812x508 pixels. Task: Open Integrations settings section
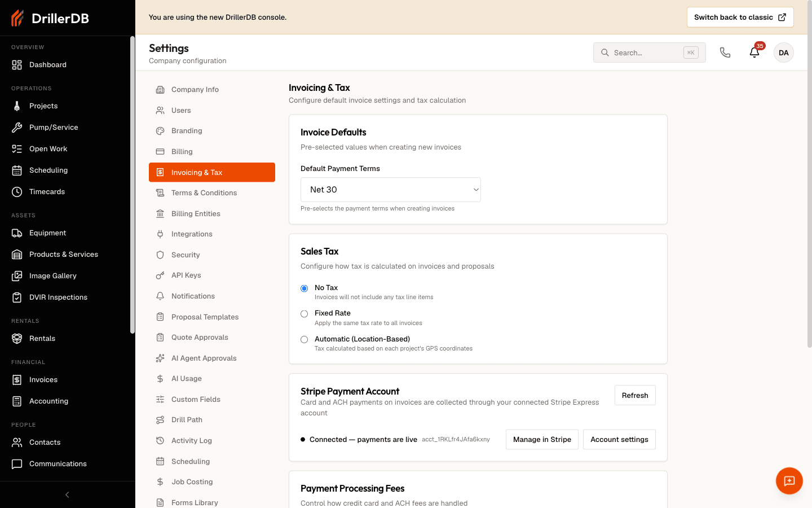coord(212,234)
